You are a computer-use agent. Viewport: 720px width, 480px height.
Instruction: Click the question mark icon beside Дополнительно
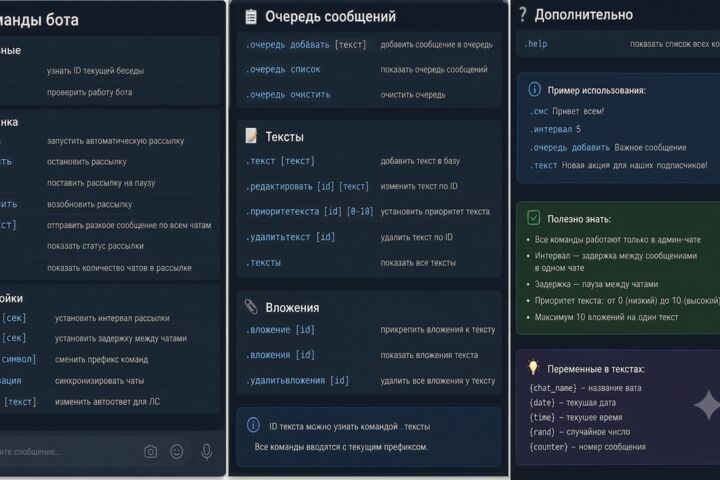point(523,15)
